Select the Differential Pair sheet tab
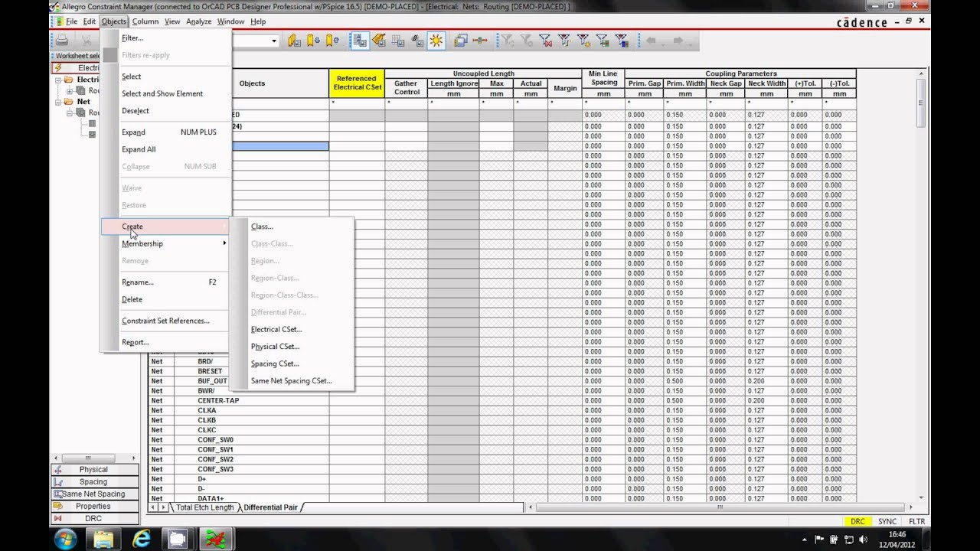Screen dimensions: 980x551 [270, 507]
